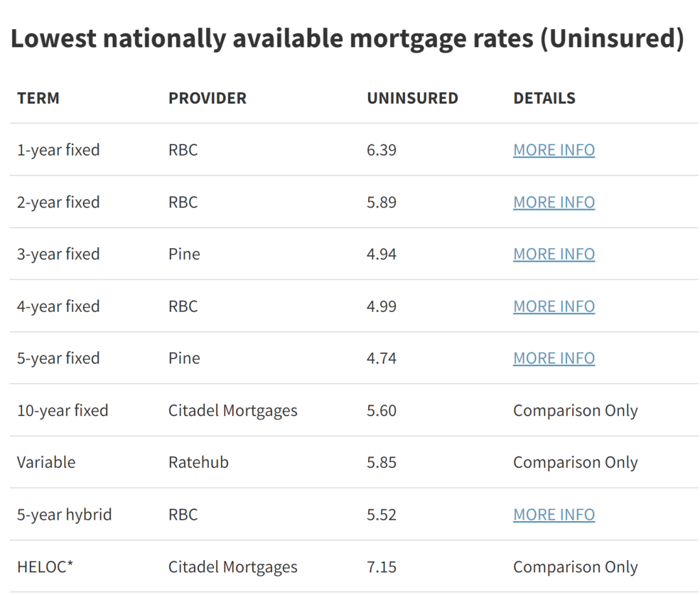
Task: Open MORE INFO for 1-year fixed
Action: 554,150
